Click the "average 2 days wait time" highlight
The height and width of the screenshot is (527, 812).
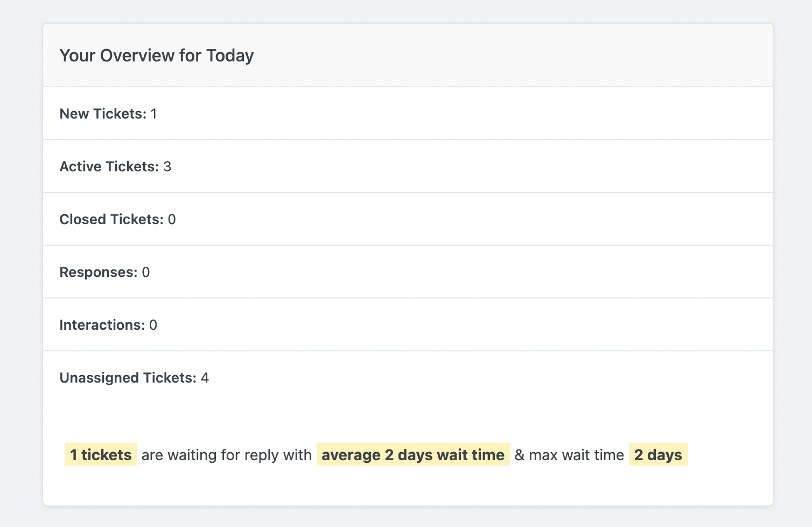[413, 455]
